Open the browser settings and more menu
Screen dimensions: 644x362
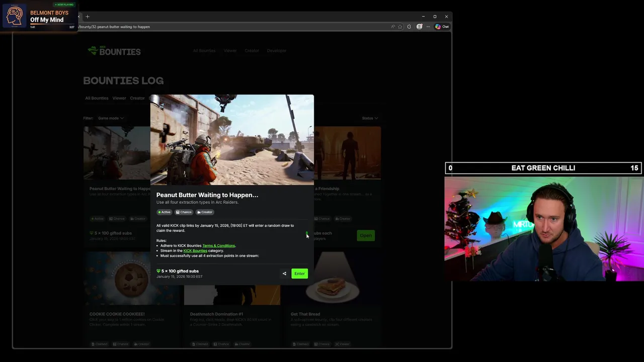click(428, 27)
